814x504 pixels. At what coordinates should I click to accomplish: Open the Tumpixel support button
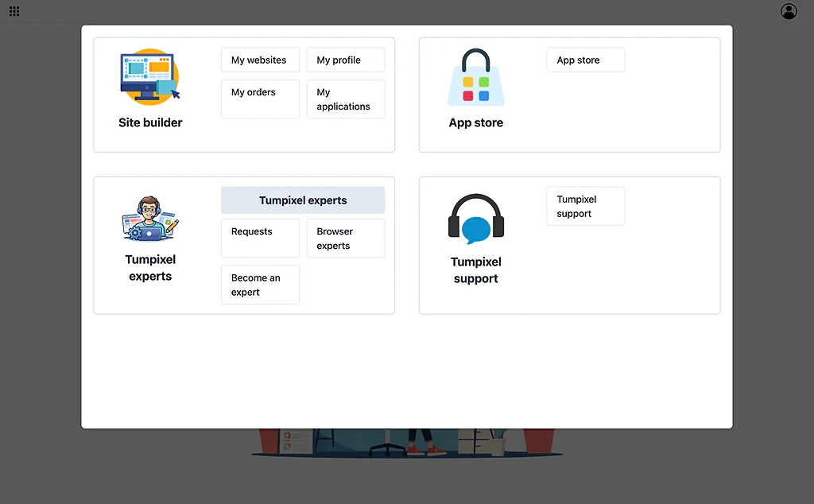point(585,207)
